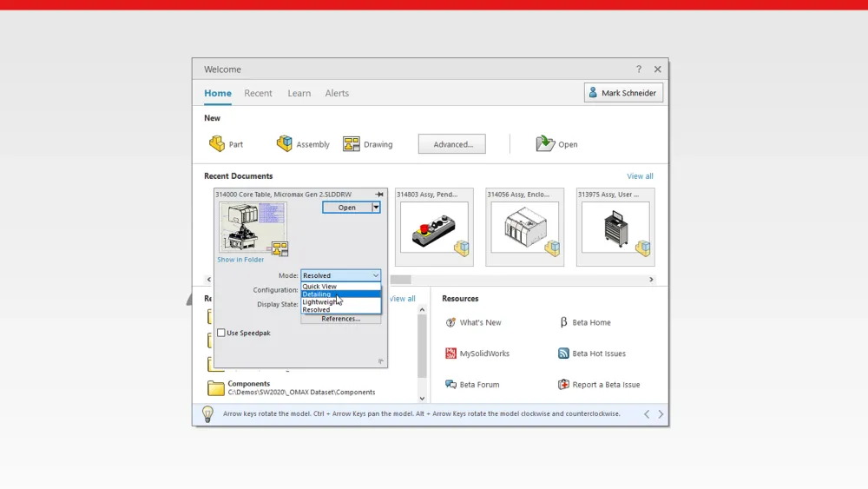This screenshot has width=868, height=489.
Task: Switch to the Home tab
Action: (218, 93)
